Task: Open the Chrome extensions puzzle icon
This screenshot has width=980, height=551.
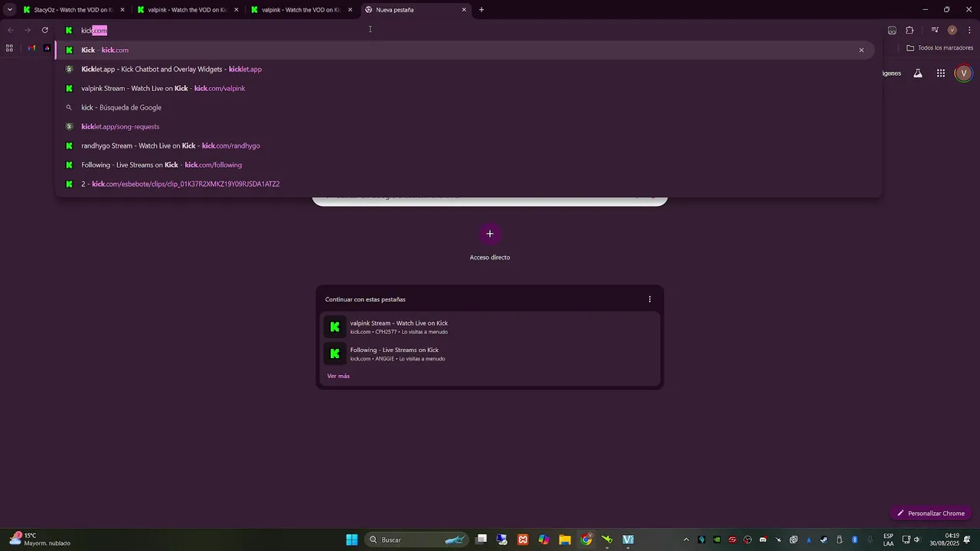Action: [x=910, y=30]
